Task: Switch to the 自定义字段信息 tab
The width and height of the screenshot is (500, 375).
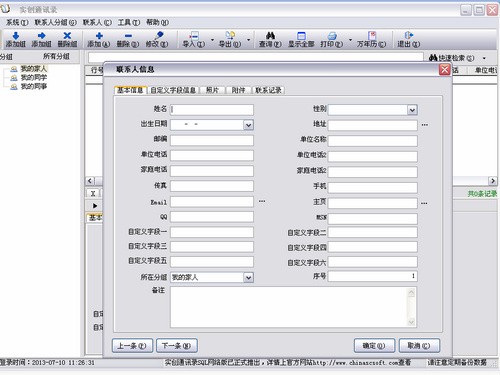Action: click(x=173, y=90)
